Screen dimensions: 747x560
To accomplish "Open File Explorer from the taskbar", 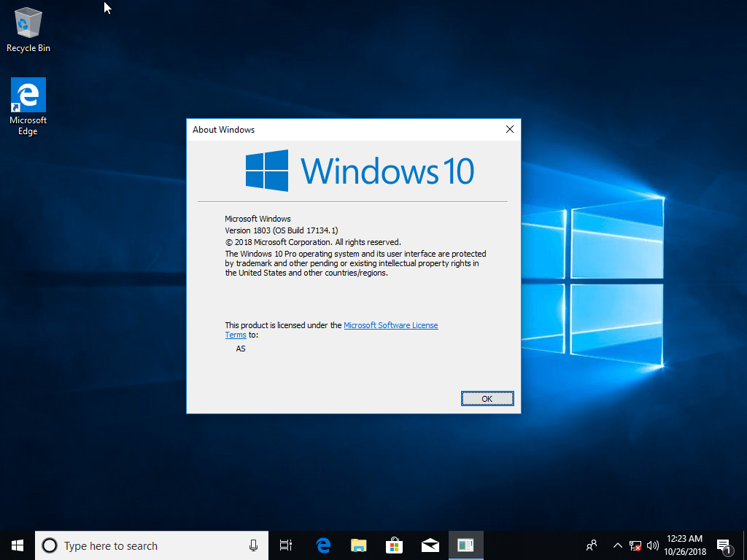I will coord(359,545).
